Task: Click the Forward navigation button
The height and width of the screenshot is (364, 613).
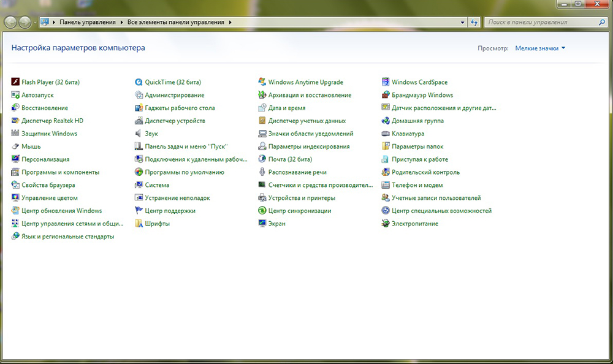Action: pos(25,22)
